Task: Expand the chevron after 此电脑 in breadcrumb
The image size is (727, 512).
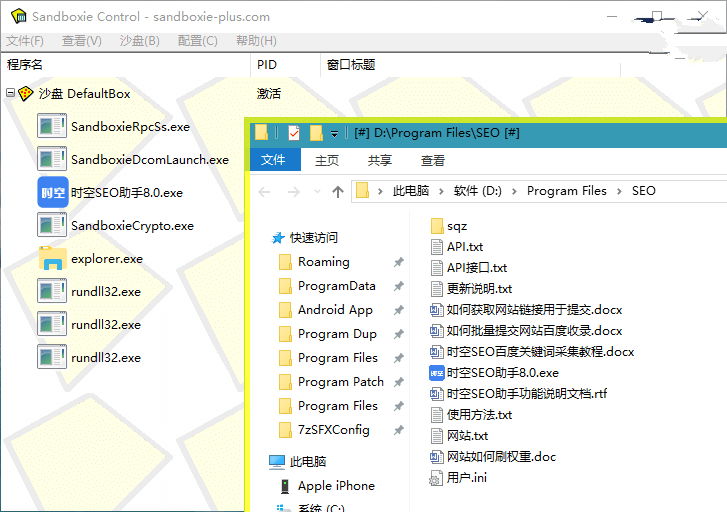Action: [441, 191]
